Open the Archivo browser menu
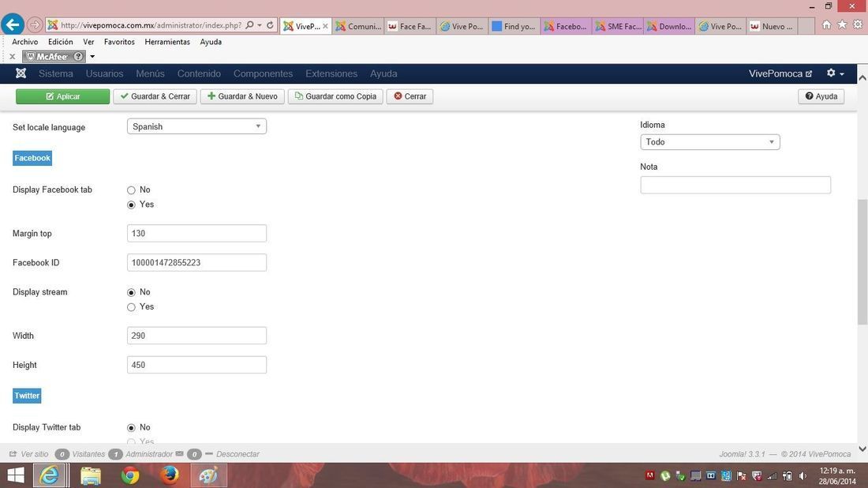 (x=25, y=42)
